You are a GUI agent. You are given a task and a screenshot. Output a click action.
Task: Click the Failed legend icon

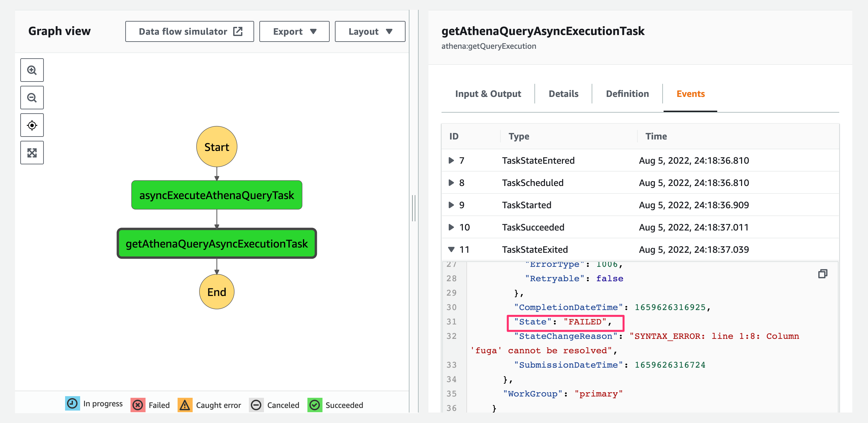138,404
